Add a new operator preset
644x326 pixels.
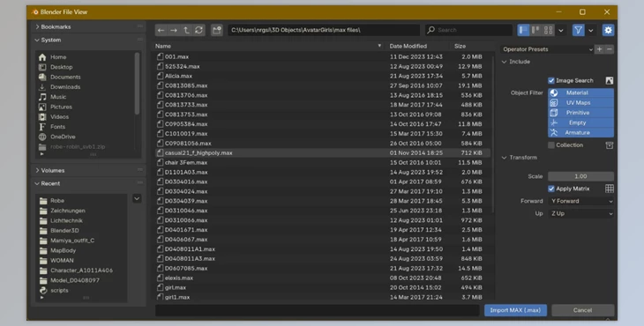pos(600,49)
